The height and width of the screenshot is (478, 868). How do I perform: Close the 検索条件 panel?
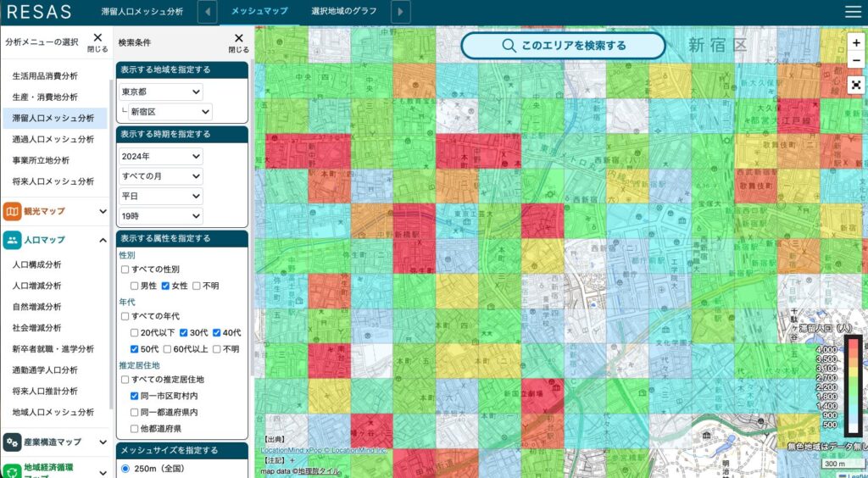(x=238, y=42)
